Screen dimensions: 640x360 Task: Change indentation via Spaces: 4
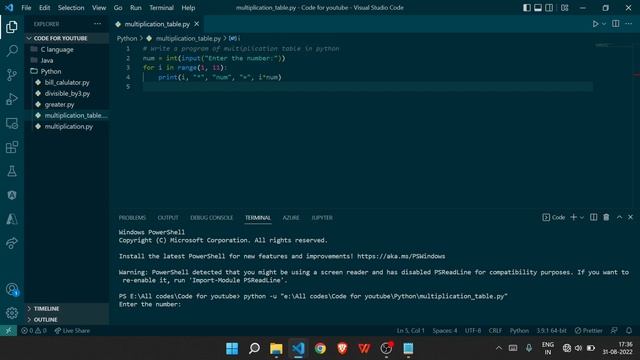tap(445, 331)
